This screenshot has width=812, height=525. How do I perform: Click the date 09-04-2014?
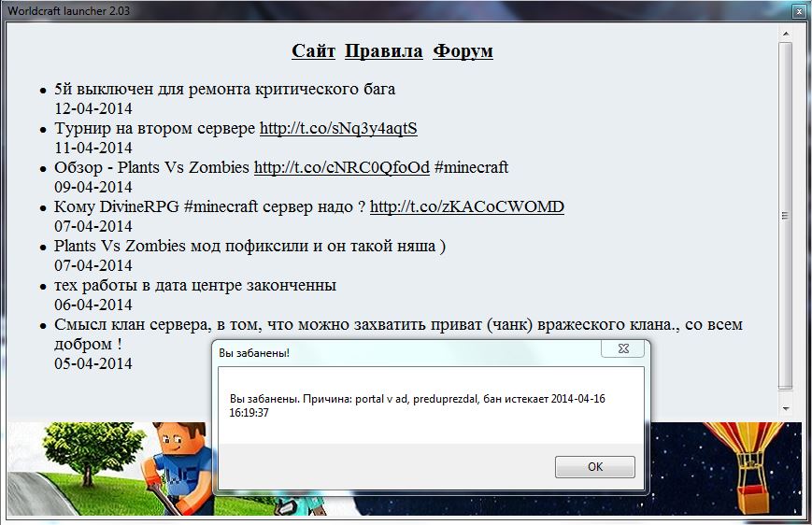[93, 188]
